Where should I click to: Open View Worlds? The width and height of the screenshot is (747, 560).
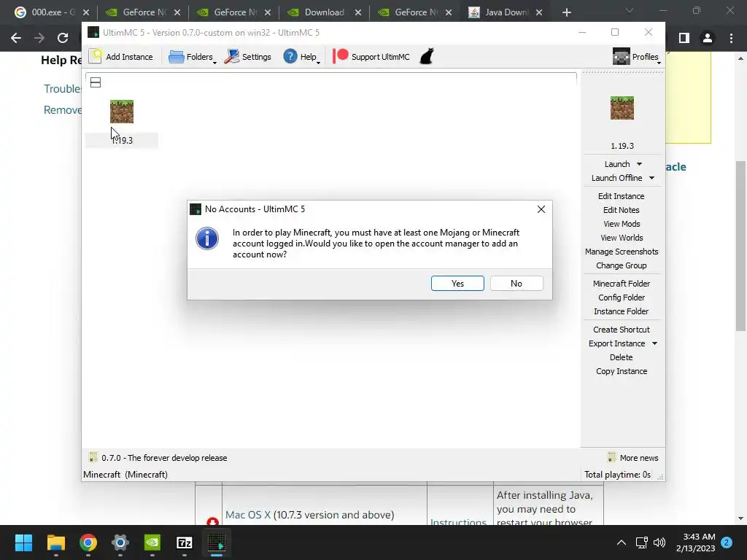[622, 238]
